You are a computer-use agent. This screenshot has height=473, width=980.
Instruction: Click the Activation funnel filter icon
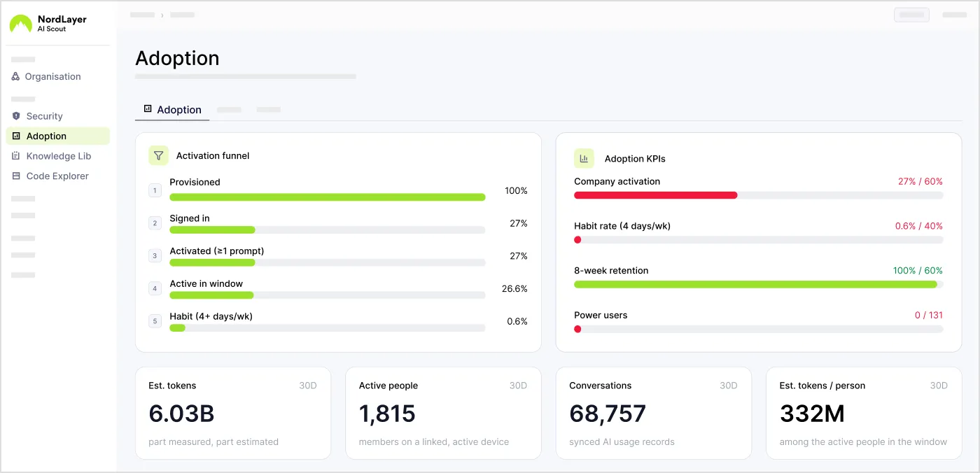pyautogui.click(x=158, y=155)
